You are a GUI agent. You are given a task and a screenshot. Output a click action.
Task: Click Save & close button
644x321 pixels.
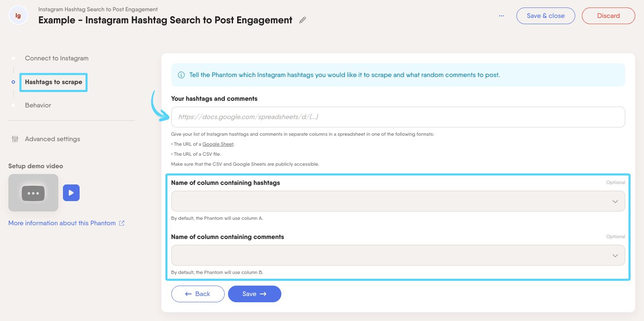pos(546,16)
